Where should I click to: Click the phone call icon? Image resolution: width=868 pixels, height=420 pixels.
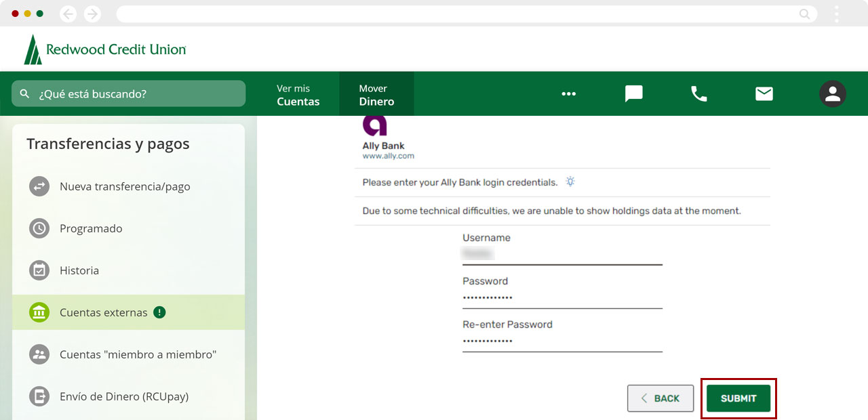698,93
